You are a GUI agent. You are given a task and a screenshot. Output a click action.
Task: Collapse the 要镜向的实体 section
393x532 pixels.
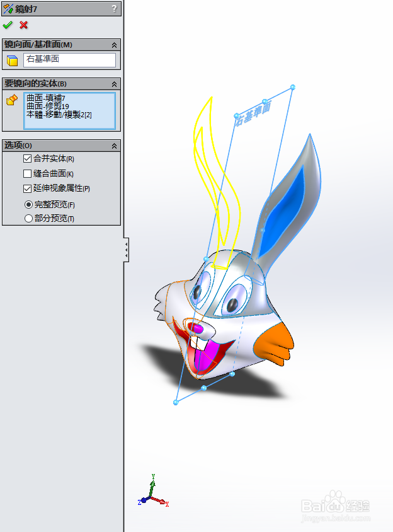pyautogui.click(x=114, y=84)
